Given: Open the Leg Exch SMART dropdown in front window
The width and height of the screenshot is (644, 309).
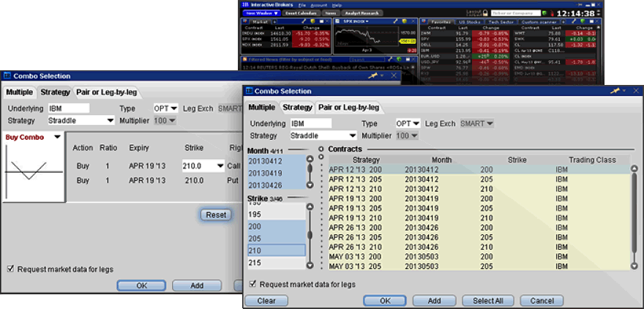Looking at the screenshot, I should 477,123.
